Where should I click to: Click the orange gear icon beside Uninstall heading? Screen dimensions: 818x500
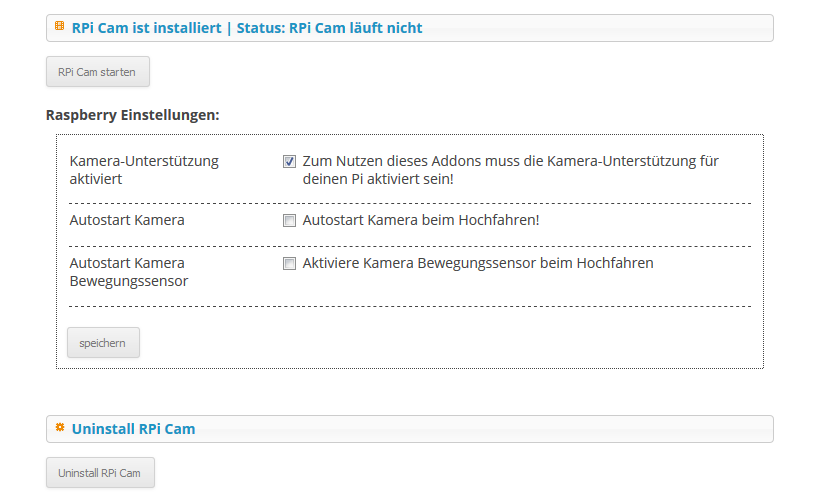(60, 427)
